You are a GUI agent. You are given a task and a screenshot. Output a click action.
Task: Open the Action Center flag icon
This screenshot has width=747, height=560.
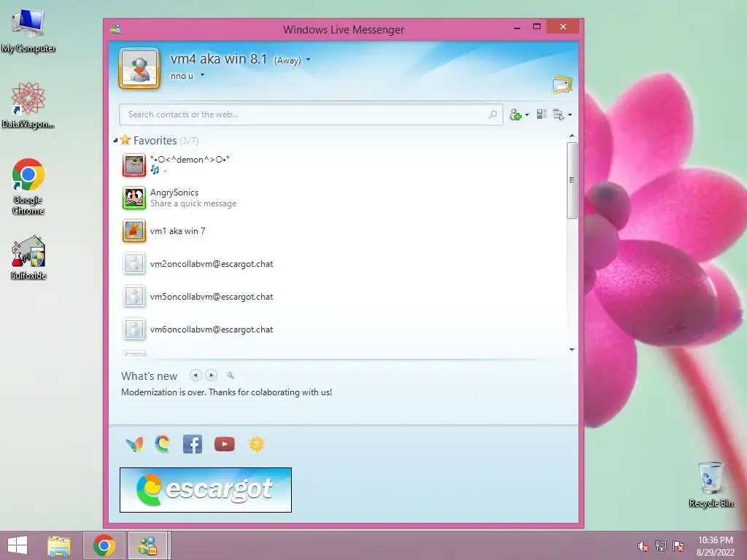(x=678, y=545)
